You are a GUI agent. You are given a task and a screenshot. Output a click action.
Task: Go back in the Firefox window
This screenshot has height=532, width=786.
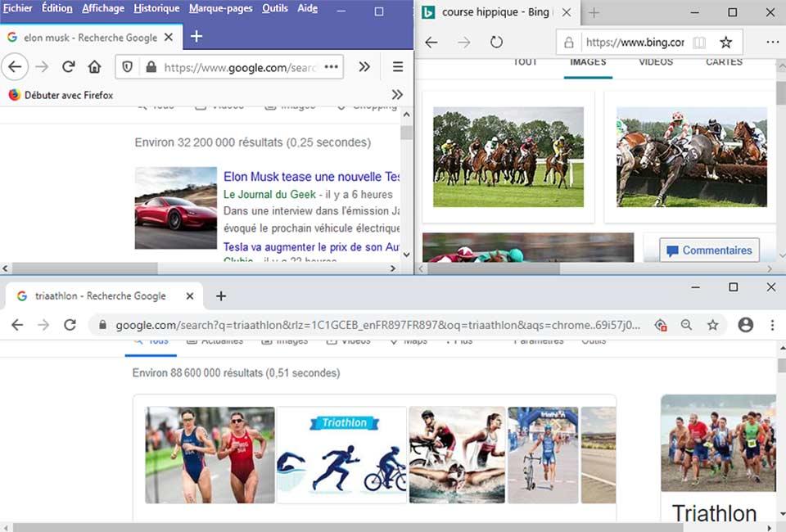click(x=15, y=66)
